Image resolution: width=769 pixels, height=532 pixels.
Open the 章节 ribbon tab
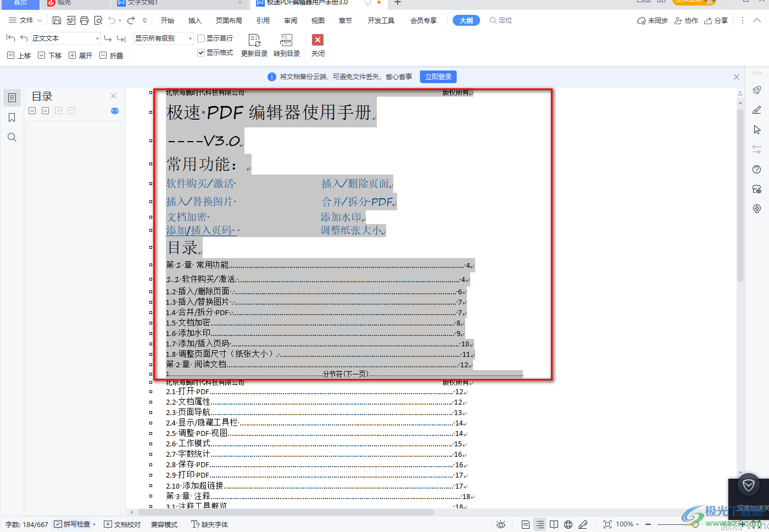346,20
